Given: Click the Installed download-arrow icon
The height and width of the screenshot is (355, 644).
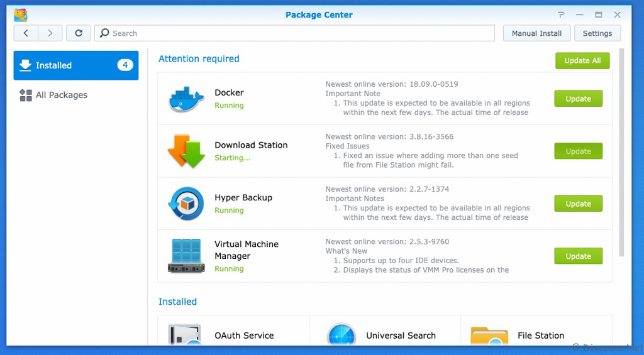Looking at the screenshot, I should [x=25, y=65].
